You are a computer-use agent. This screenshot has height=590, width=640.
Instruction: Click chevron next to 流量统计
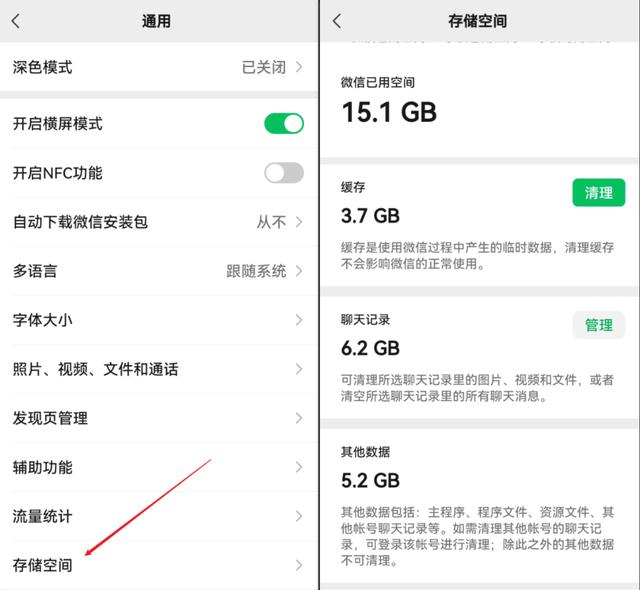[299, 516]
